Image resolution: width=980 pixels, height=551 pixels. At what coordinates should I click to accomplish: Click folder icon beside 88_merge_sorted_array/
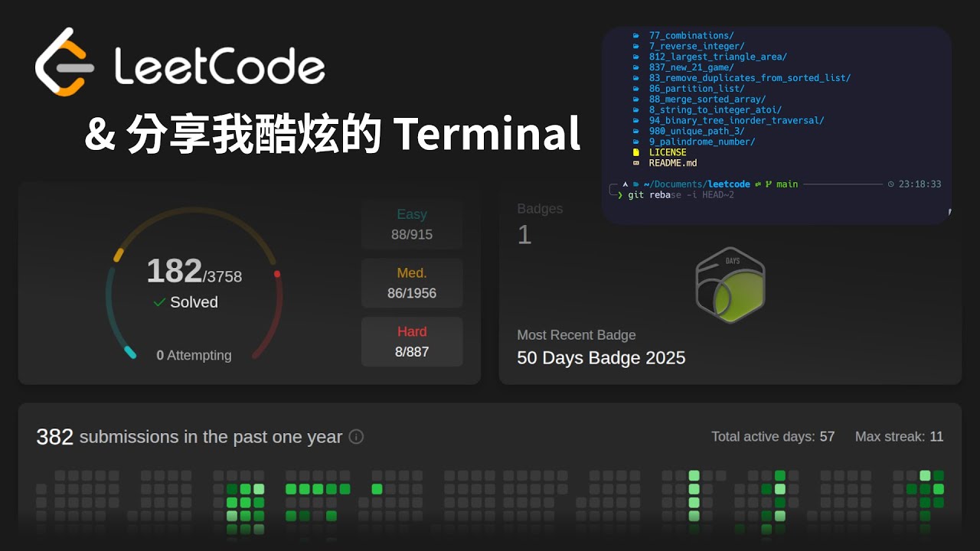[636, 99]
